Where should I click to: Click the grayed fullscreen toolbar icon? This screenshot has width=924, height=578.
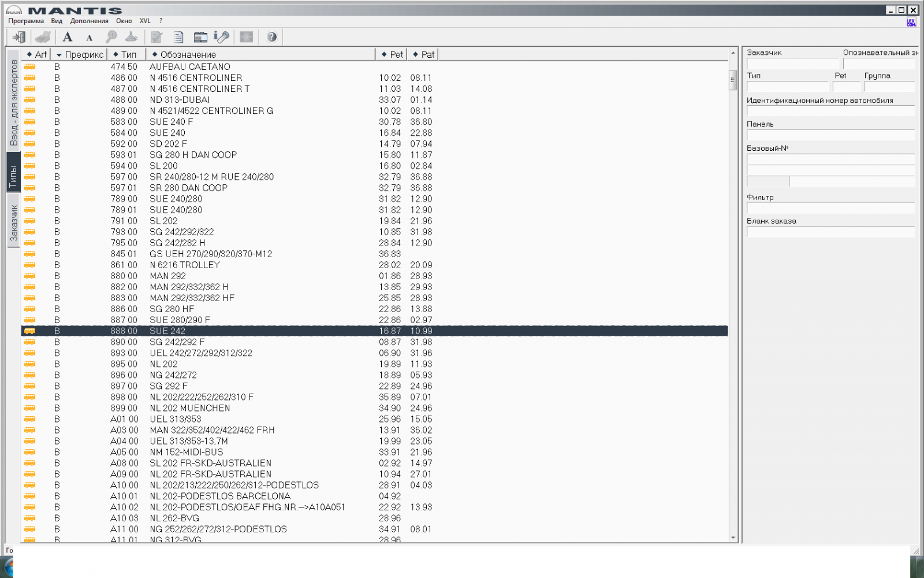click(x=247, y=37)
